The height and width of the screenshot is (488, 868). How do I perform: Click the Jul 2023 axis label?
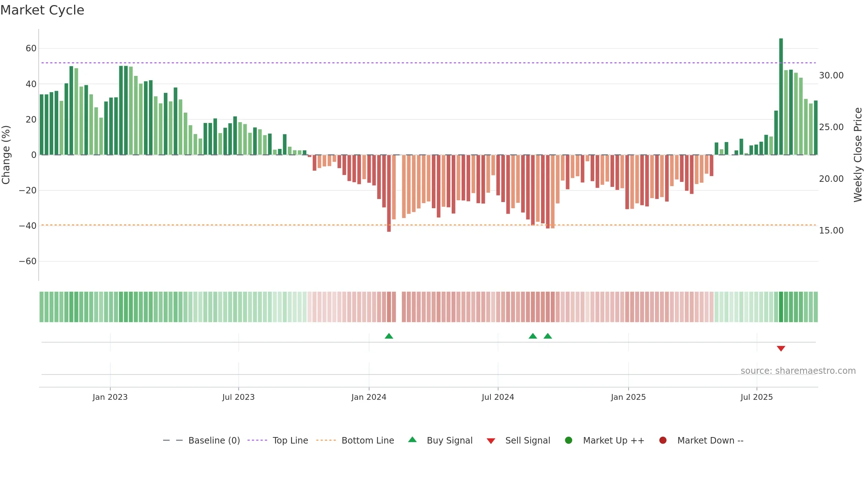click(x=238, y=397)
